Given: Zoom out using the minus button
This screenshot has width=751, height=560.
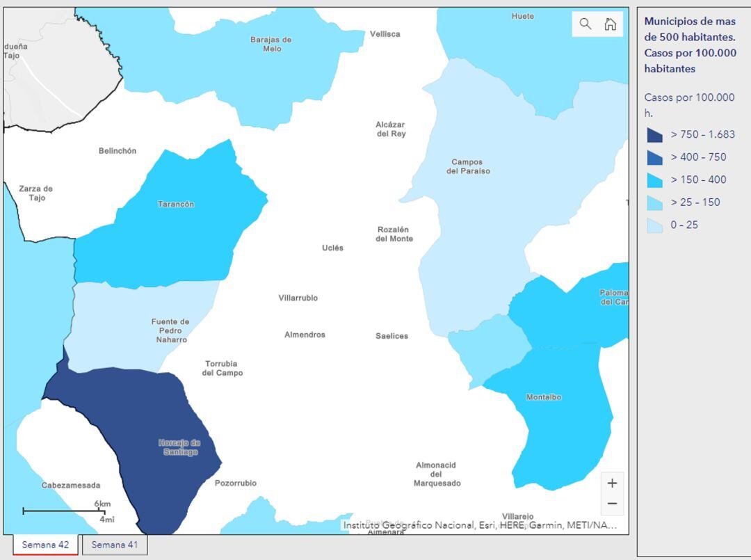Looking at the screenshot, I should pos(611,502).
